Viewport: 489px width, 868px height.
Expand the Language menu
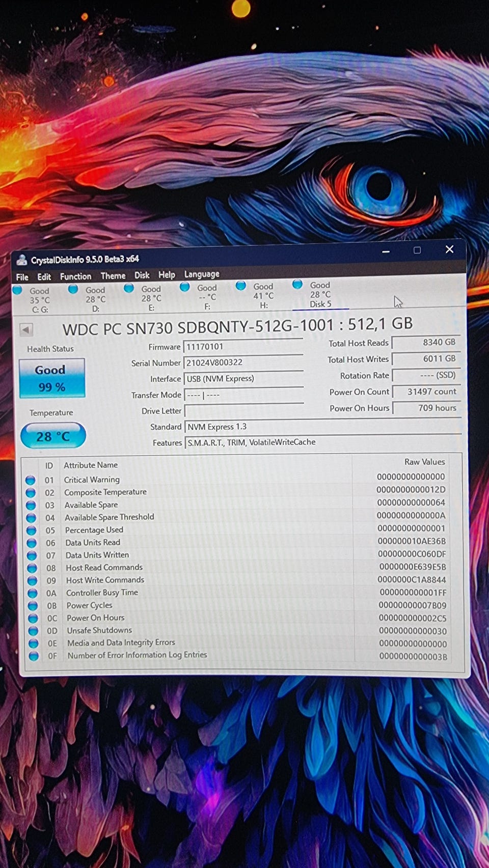click(x=202, y=274)
